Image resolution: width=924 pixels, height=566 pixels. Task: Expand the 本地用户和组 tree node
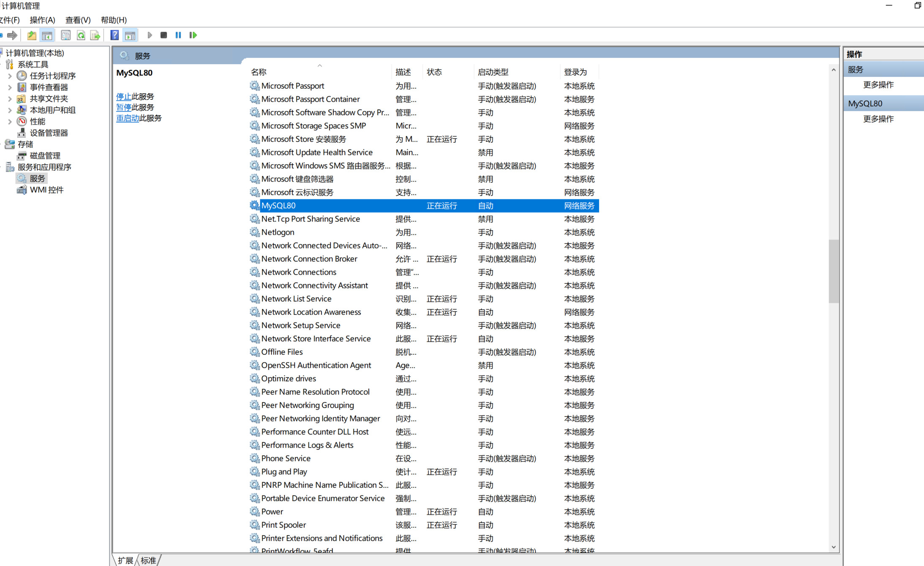tap(10, 110)
